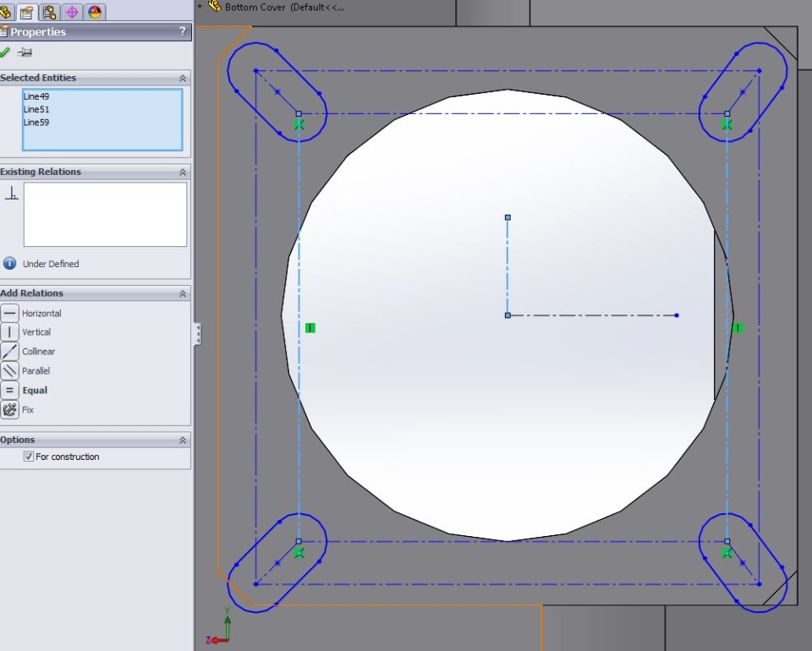Click the Bottom Cover part icon

tap(214, 7)
